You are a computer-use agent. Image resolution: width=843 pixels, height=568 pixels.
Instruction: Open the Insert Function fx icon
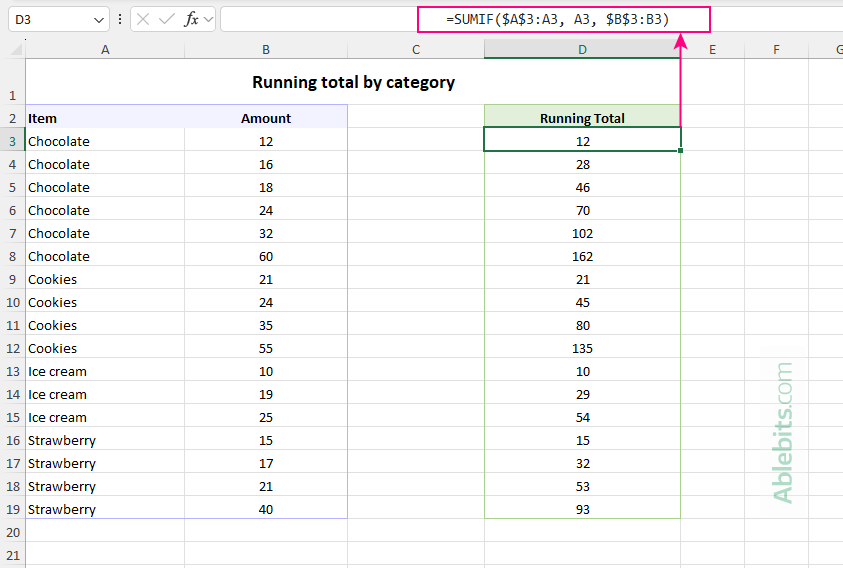pos(191,20)
